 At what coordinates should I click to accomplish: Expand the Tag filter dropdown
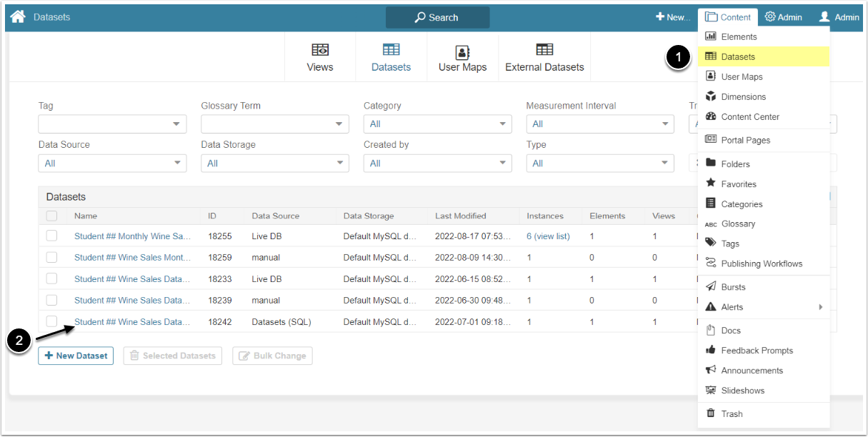(x=112, y=124)
